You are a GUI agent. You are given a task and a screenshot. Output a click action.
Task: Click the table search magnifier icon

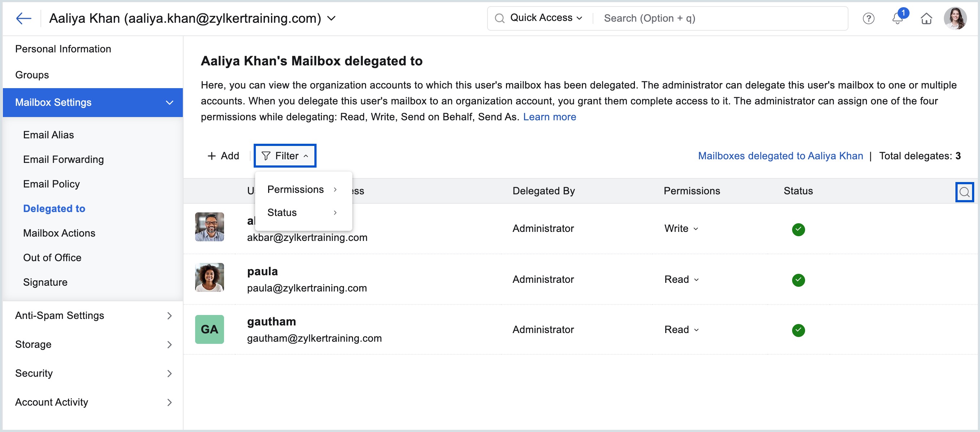[x=964, y=192]
